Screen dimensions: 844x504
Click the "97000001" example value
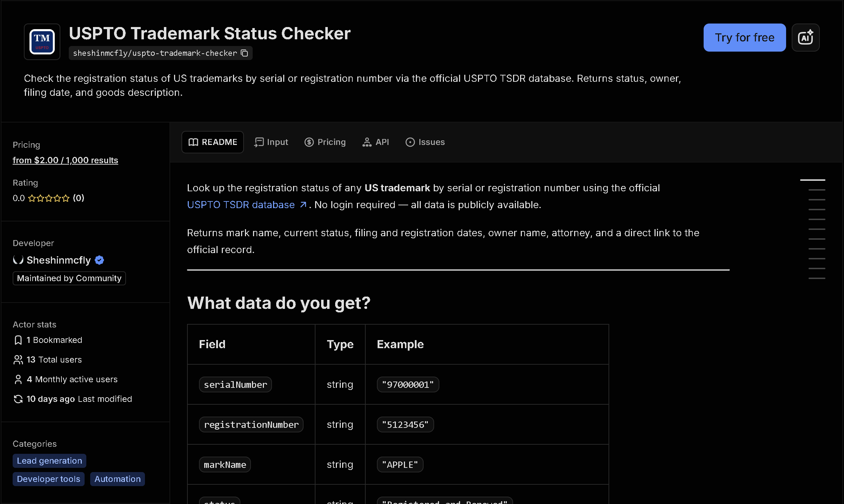point(408,385)
